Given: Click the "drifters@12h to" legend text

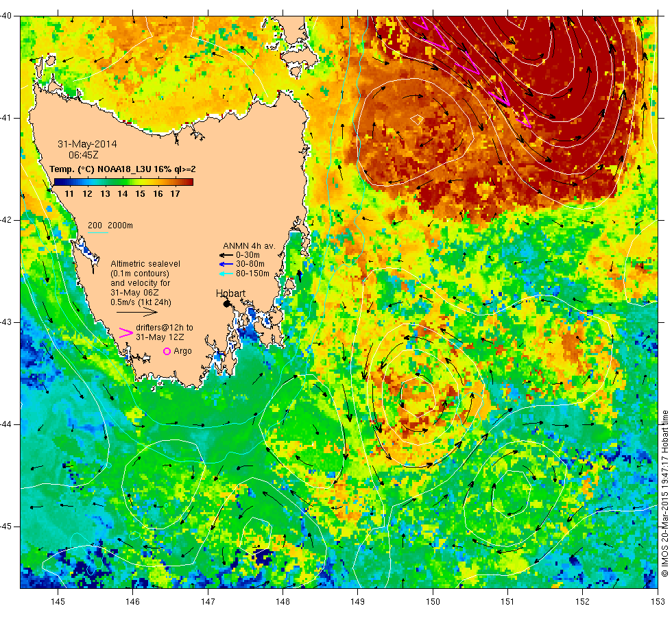Looking at the screenshot, I should point(165,328).
